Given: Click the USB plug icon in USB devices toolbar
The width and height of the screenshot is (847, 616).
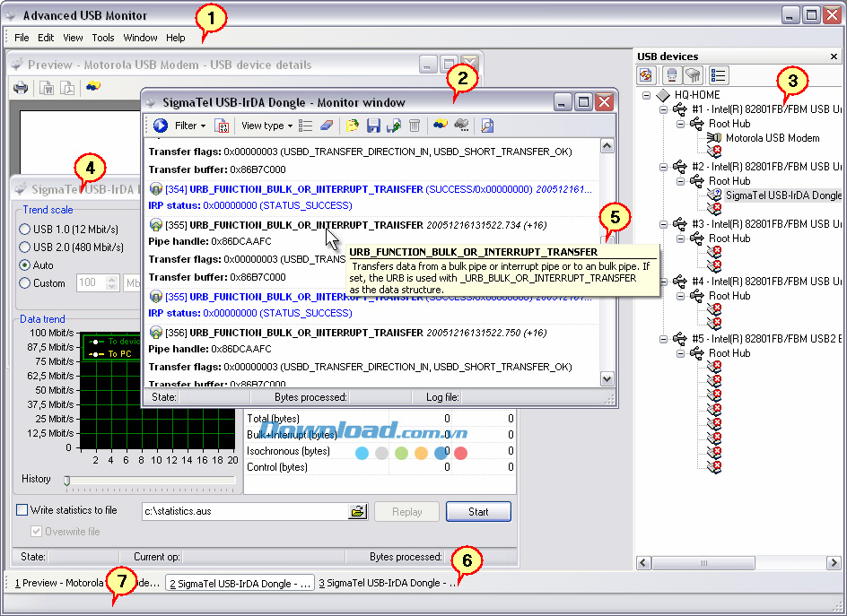Looking at the screenshot, I should coord(672,75).
